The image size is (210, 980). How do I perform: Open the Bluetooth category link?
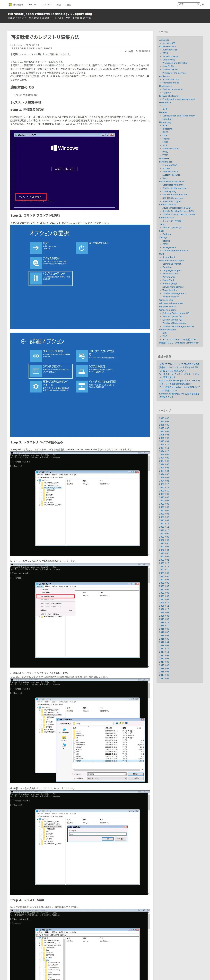click(167, 129)
